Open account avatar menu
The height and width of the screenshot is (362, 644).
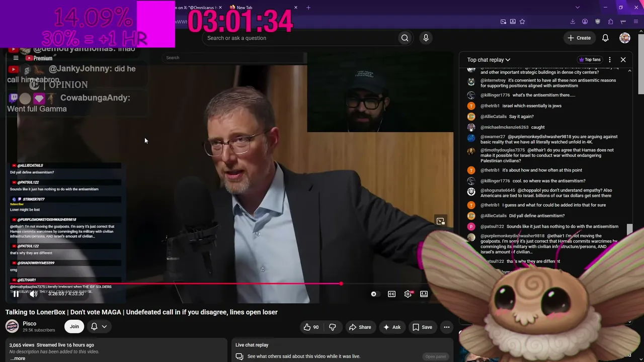625,38
